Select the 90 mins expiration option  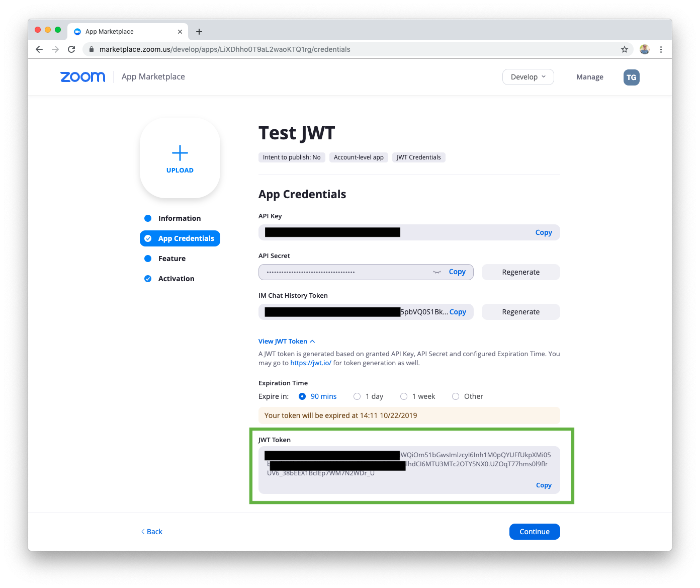(302, 396)
